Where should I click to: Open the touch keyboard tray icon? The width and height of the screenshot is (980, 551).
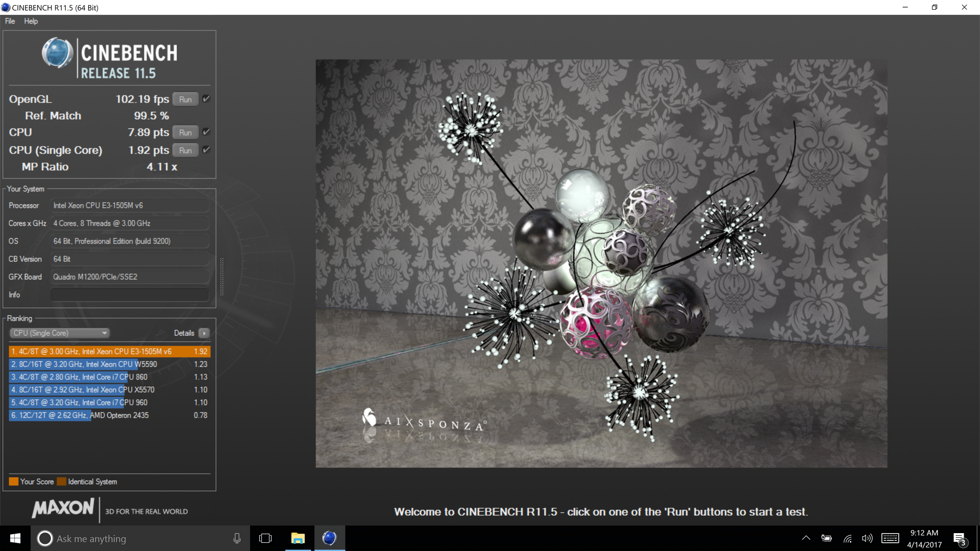pyautogui.click(x=890, y=538)
